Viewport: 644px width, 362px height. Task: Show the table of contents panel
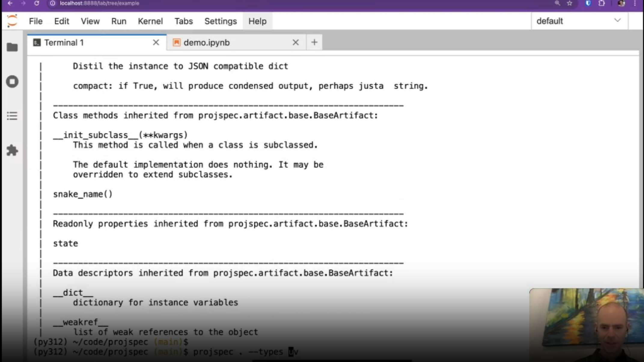12,116
